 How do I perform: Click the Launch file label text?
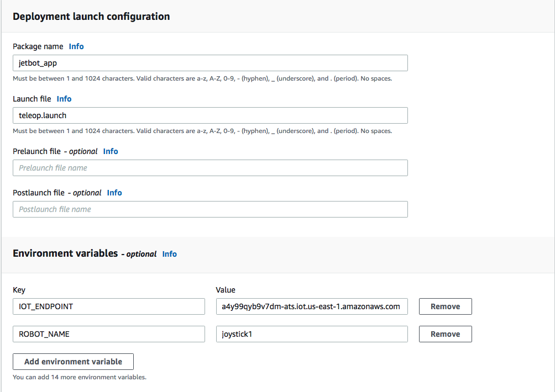[32, 99]
